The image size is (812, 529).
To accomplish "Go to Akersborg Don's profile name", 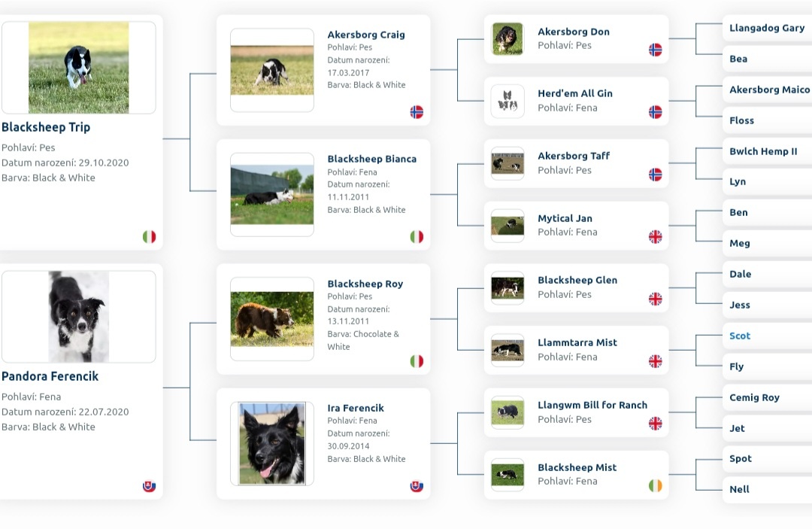I will (574, 32).
